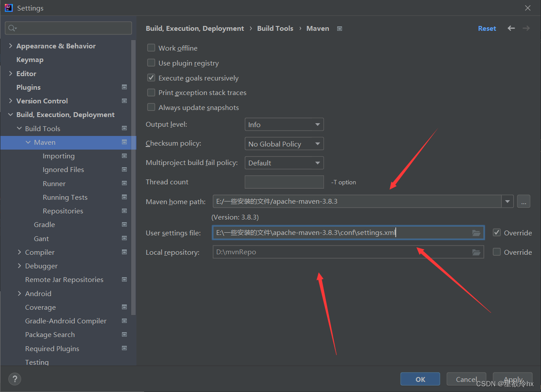
Task: Expand the Android node
Action: (x=19, y=293)
